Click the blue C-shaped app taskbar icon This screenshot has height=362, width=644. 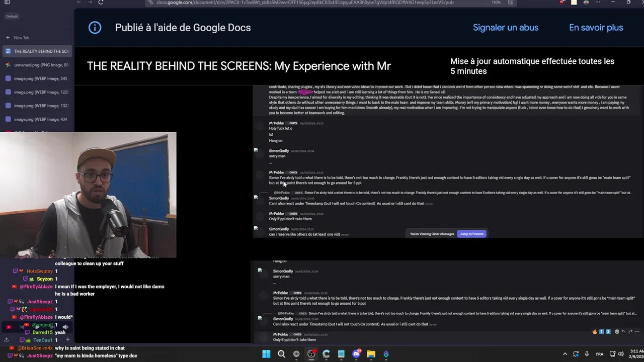[326, 354]
